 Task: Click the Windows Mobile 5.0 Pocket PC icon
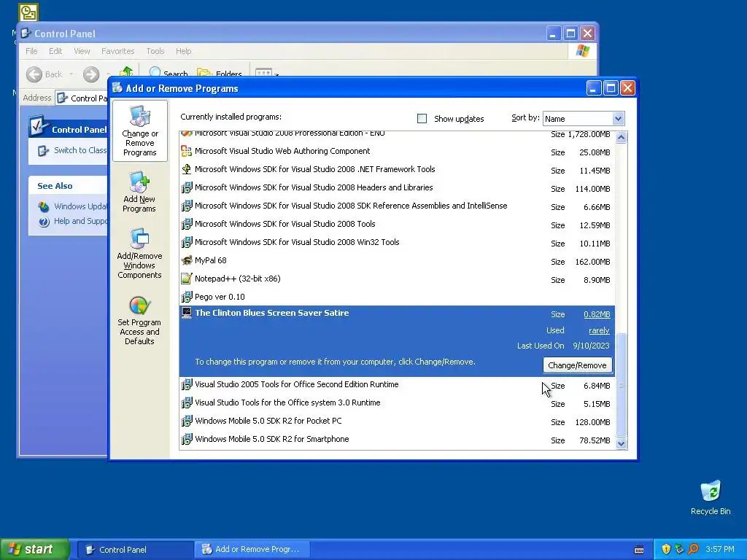tap(186, 421)
